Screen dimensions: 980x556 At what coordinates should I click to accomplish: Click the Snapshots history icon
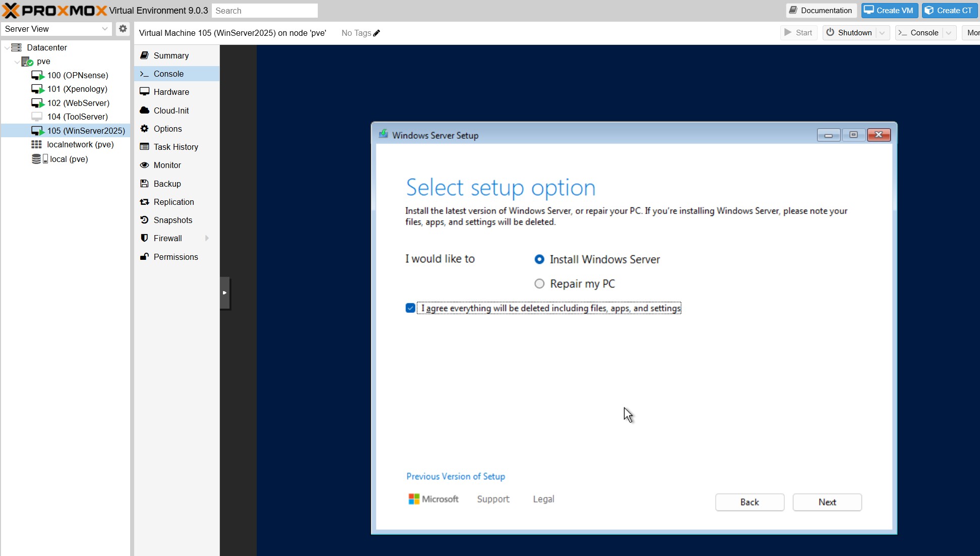(x=144, y=220)
